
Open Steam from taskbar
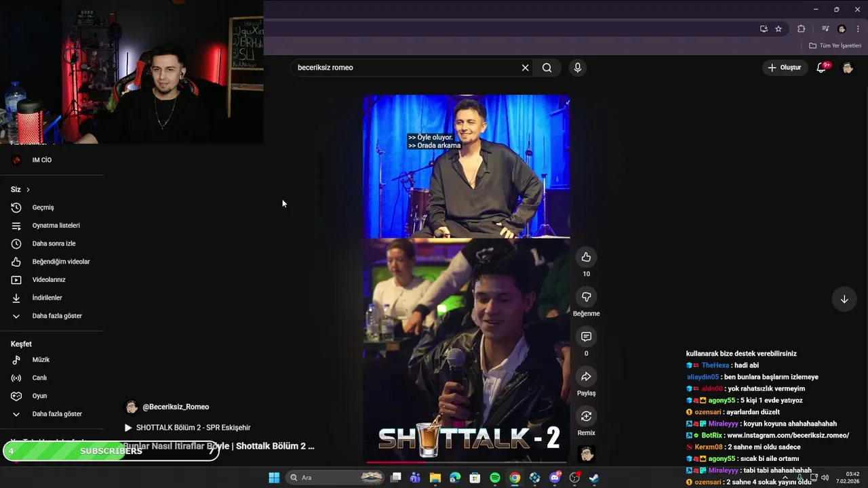click(593, 478)
